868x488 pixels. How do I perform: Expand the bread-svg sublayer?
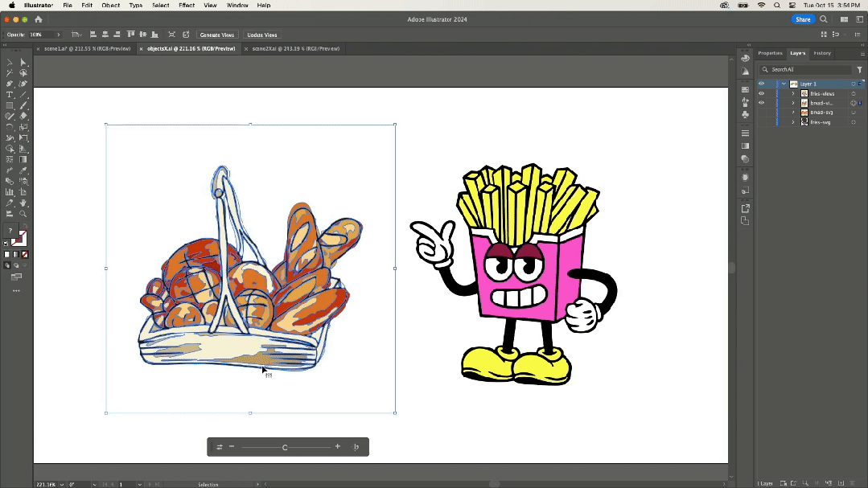[792, 113]
